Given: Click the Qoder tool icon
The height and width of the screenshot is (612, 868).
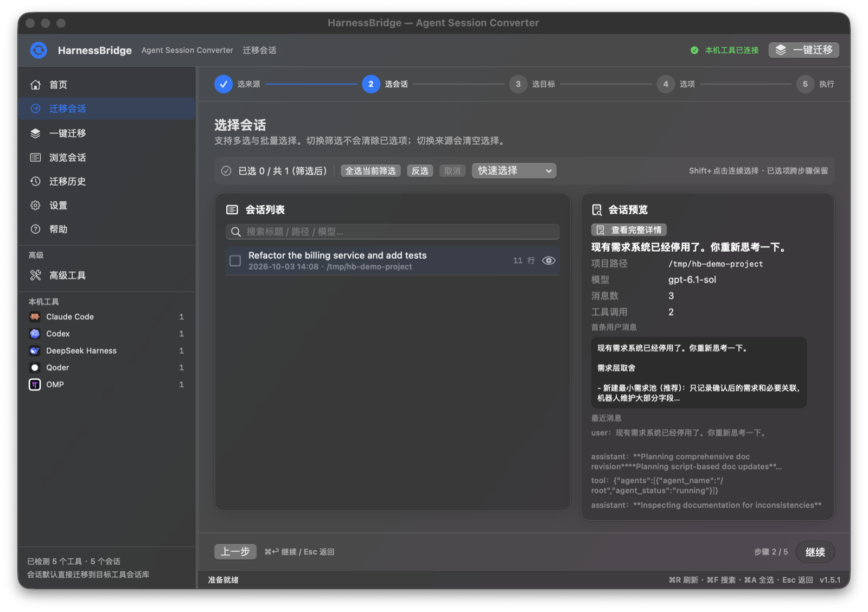Looking at the screenshot, I should (x=35, y=367).
